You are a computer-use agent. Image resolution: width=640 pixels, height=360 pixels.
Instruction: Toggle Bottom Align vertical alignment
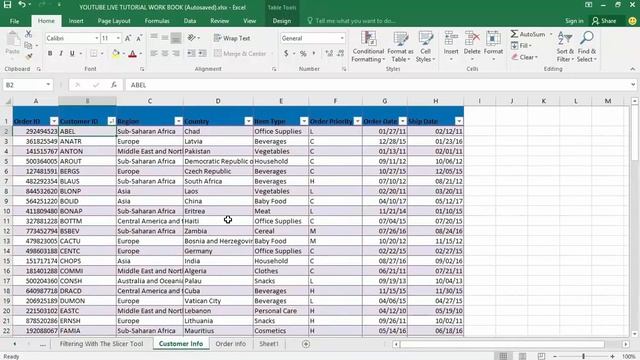(176, 38)
